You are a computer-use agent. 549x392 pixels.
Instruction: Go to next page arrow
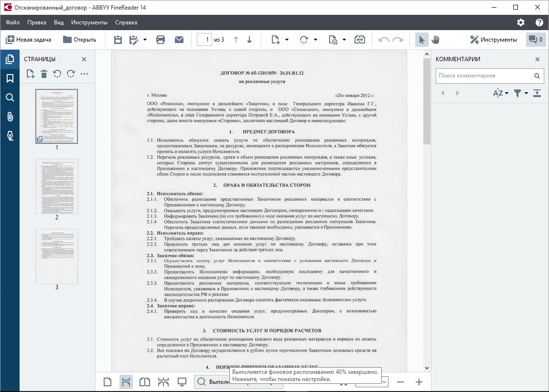[x=249, y=40]
